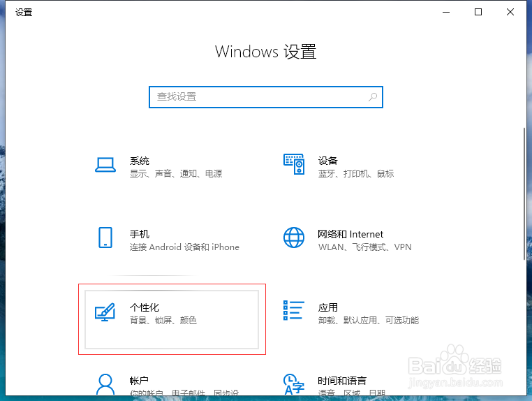Click the text 蓝牙、打印机、鼠标
The width and height of the screenshot is (532, 401).
pos(356,173)
